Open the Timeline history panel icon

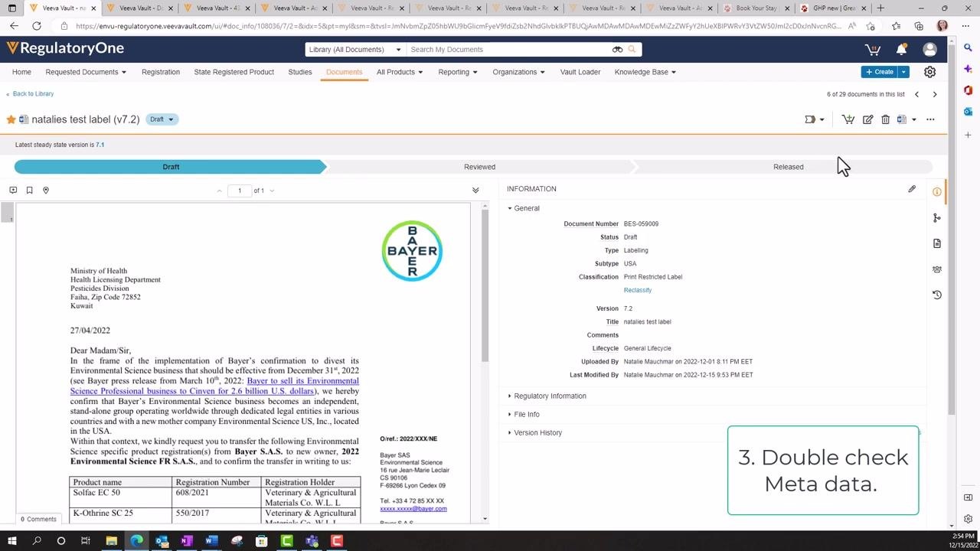click(x=937, y=295)
